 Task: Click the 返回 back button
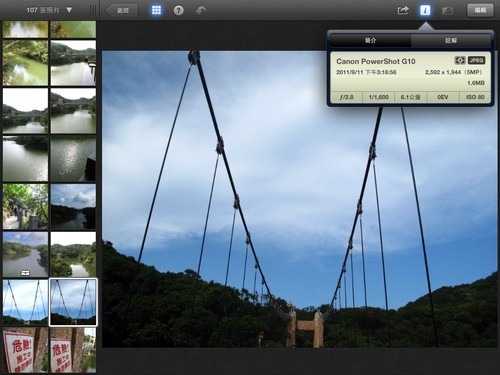coord(122,10)
